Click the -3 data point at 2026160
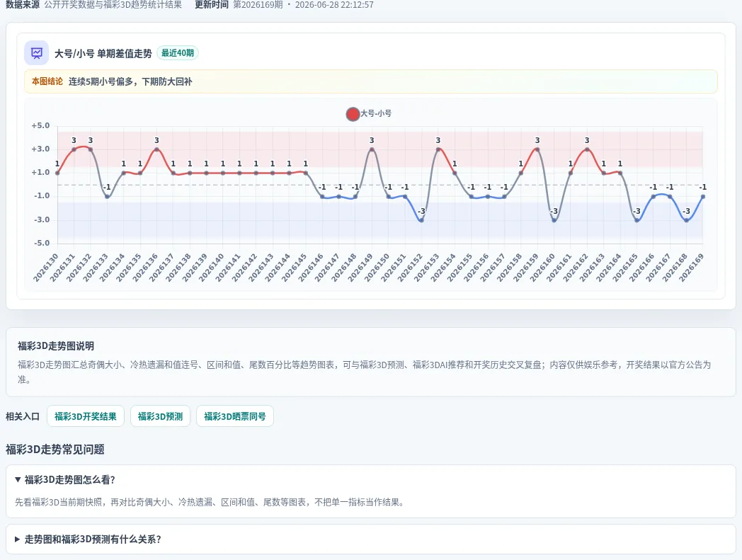742x560 pixels. [554, 220]
